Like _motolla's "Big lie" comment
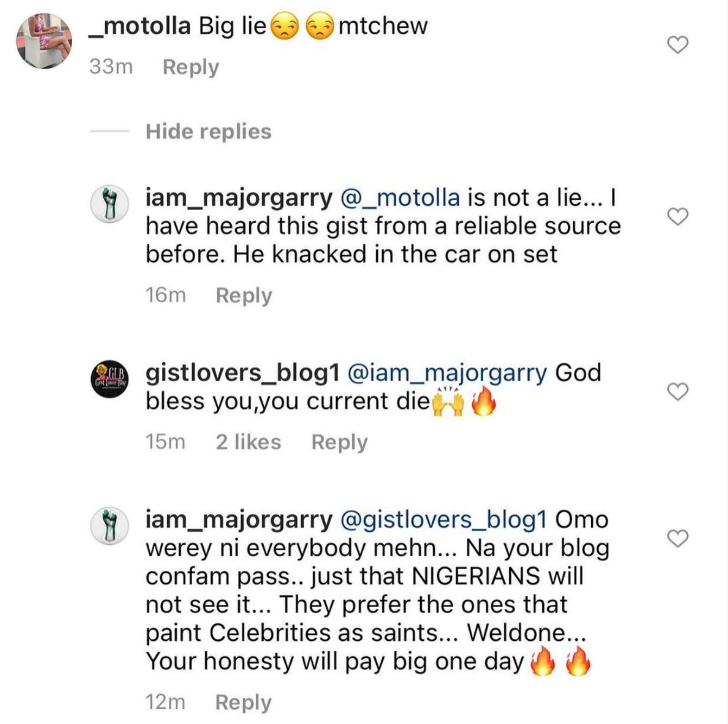This screenshot has height=724, width=728. 678,45
